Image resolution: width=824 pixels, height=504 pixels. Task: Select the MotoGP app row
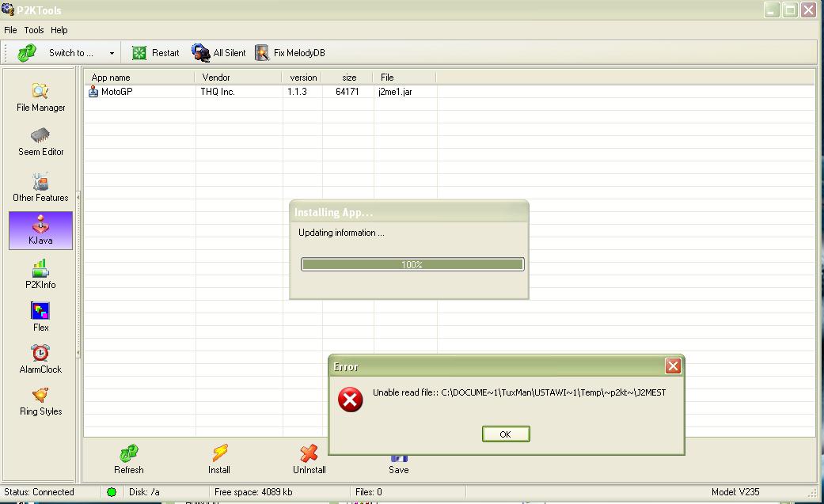pos(116,92)
